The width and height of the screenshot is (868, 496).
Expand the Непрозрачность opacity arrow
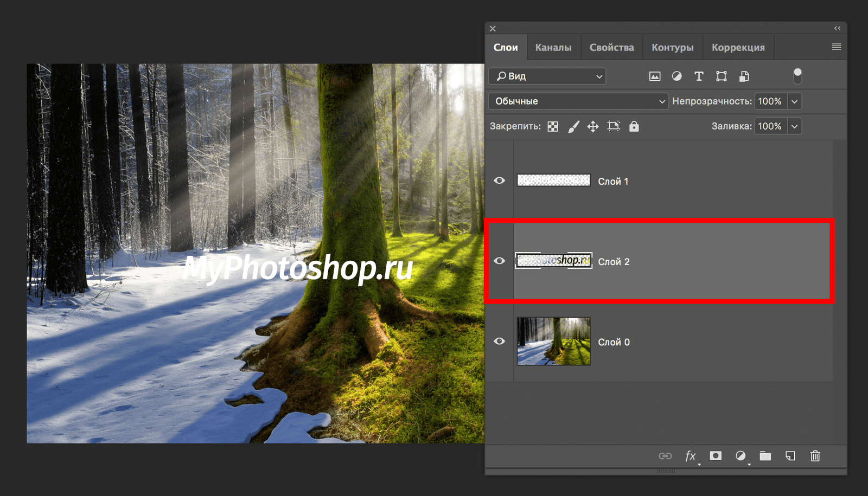(794, 101)
